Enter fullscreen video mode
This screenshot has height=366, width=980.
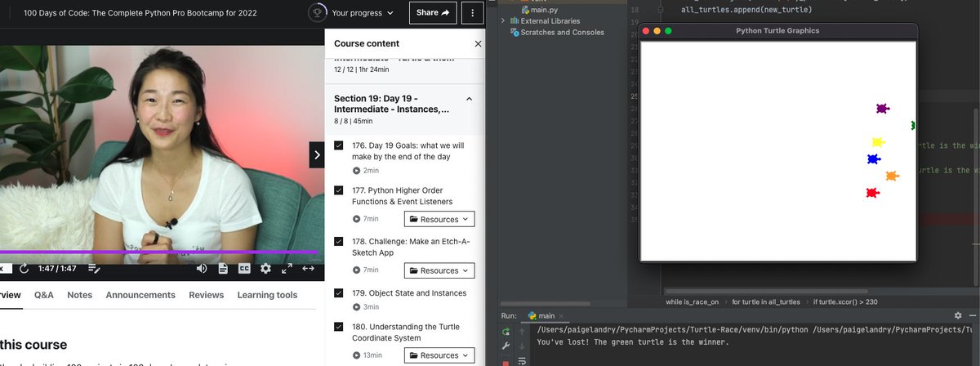tap(287, 268)
